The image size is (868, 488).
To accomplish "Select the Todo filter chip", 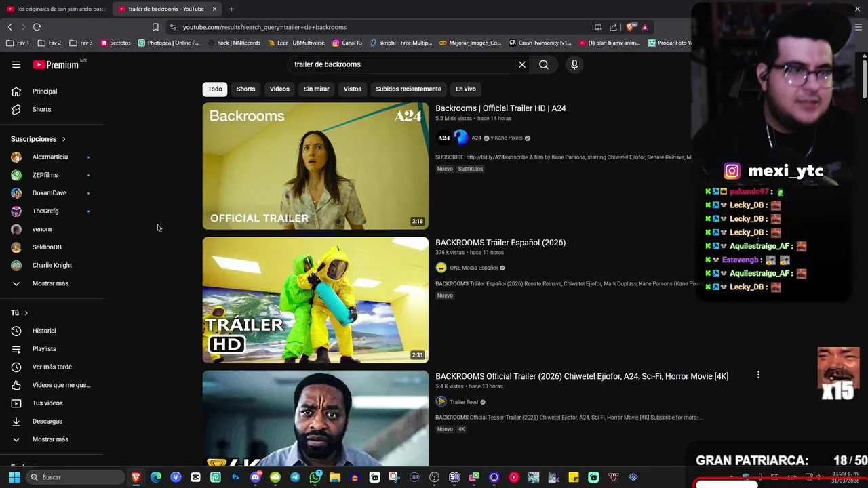I will click(215, 89).
